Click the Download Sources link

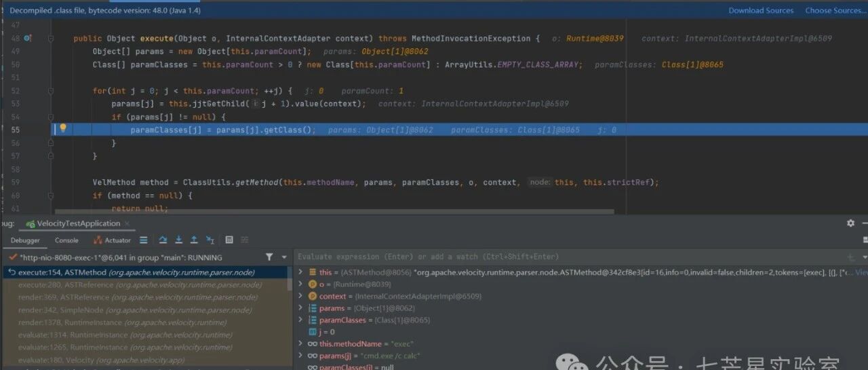pyautogui.click(x=761, y=10)
